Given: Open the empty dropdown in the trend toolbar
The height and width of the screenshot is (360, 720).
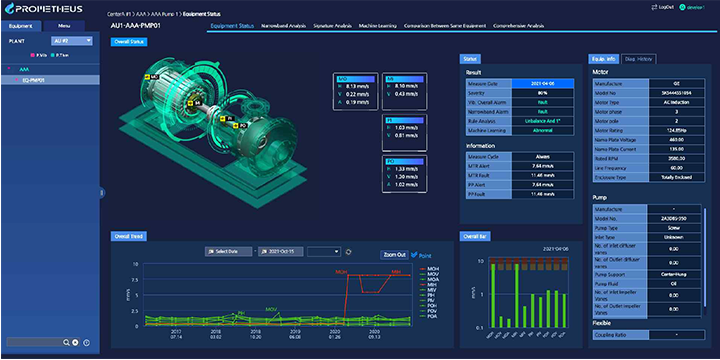Looking at the screenshot, I should click(324, 252).
